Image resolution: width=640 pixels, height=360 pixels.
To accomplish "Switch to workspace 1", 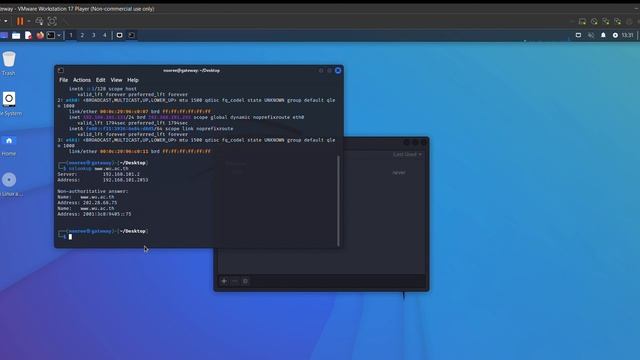I will (x=71, y=36).
